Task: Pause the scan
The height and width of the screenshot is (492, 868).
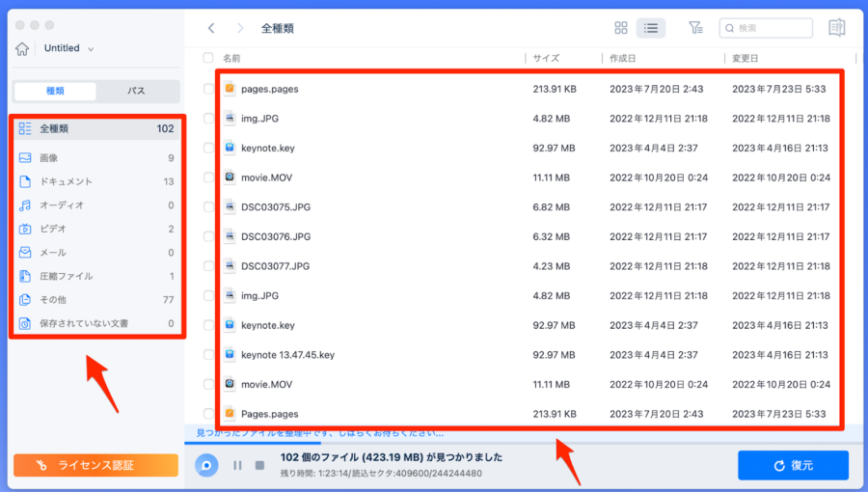Action: pos(237,465)
